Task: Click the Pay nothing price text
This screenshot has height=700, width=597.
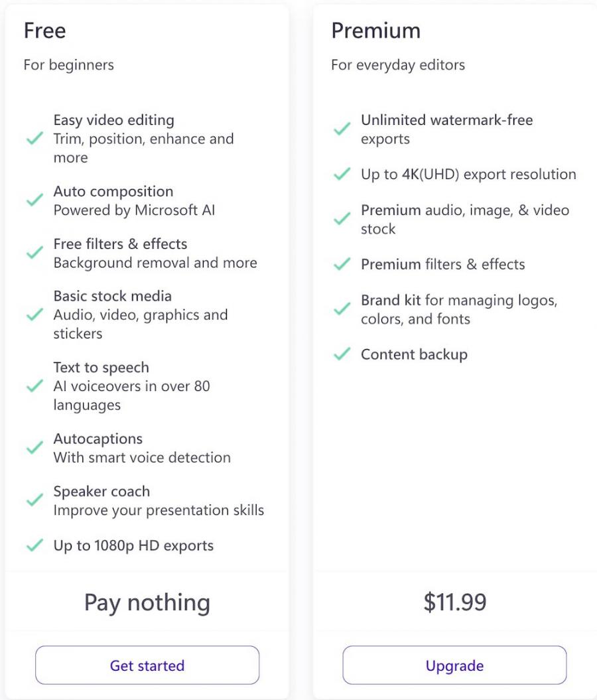Action: (x=147, y=602)
